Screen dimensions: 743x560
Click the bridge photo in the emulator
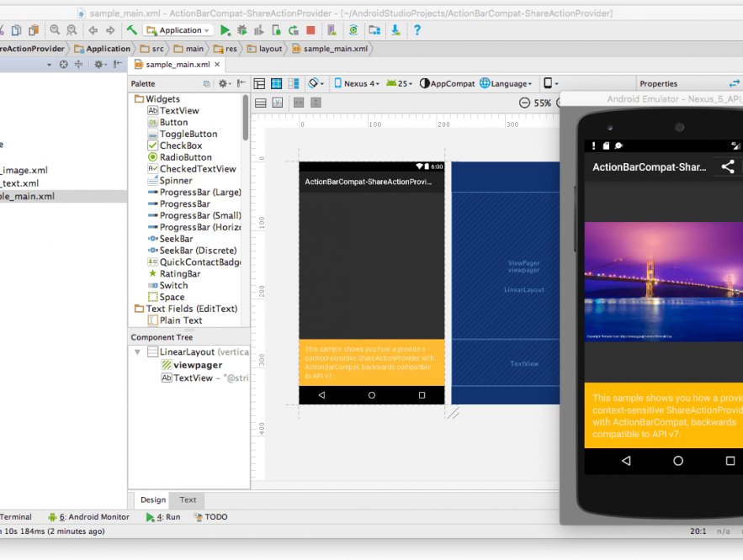pyautogui.click(x=664, y=282)
